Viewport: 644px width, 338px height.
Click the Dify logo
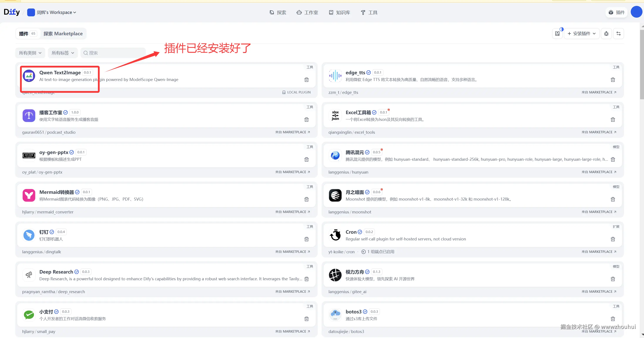click(12, 12)
